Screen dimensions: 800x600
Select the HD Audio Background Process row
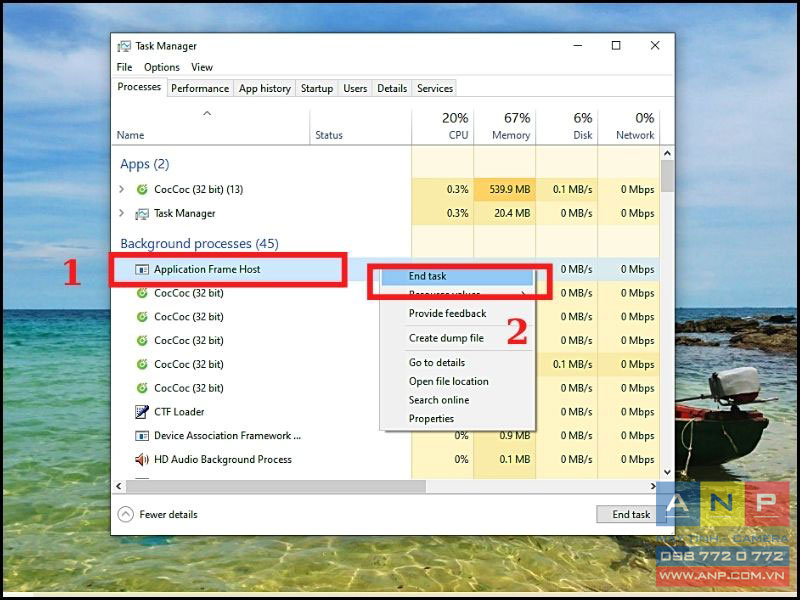pyautogui.click(x=386, y=459)
